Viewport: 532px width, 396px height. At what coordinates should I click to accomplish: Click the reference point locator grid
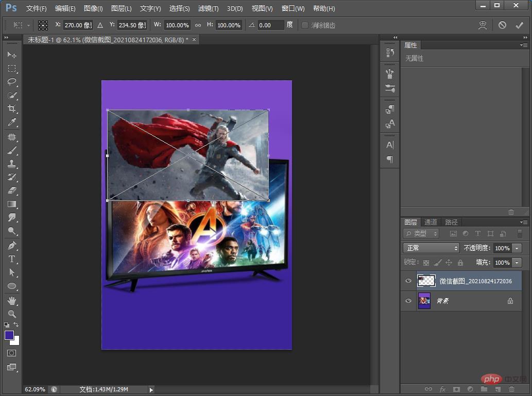[x=43, y=25]
